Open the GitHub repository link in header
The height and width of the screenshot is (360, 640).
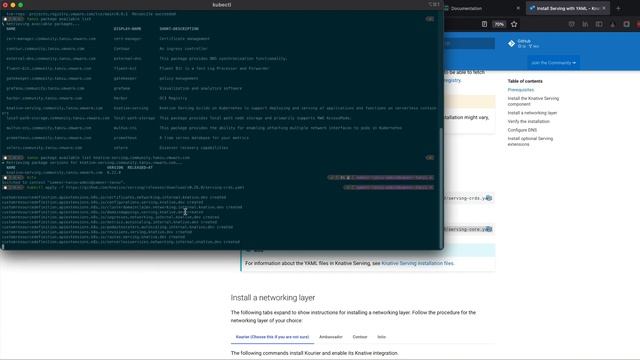(x=523, y=43)
